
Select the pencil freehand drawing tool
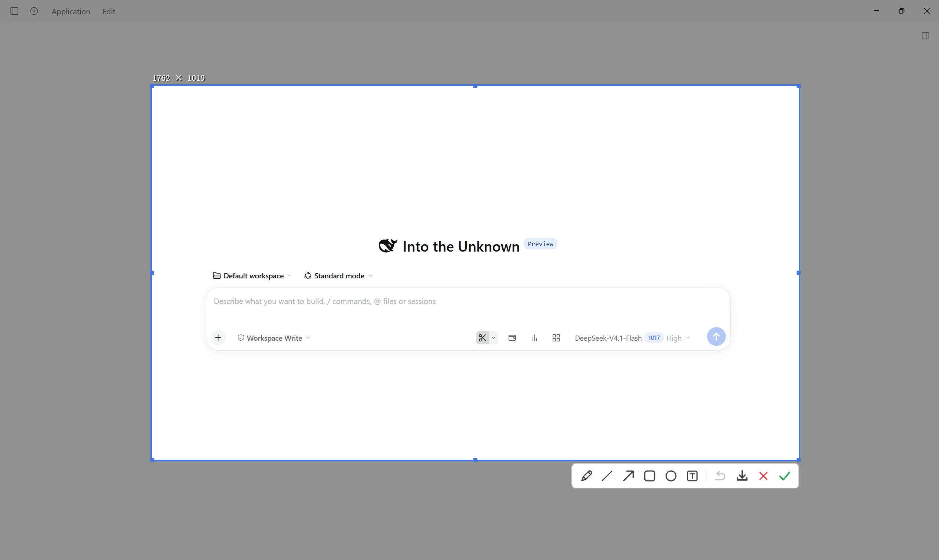586,476
